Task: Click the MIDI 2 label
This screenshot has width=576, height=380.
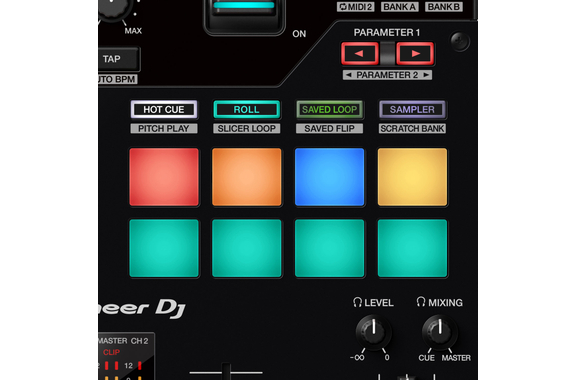Action: pos(356,7)
